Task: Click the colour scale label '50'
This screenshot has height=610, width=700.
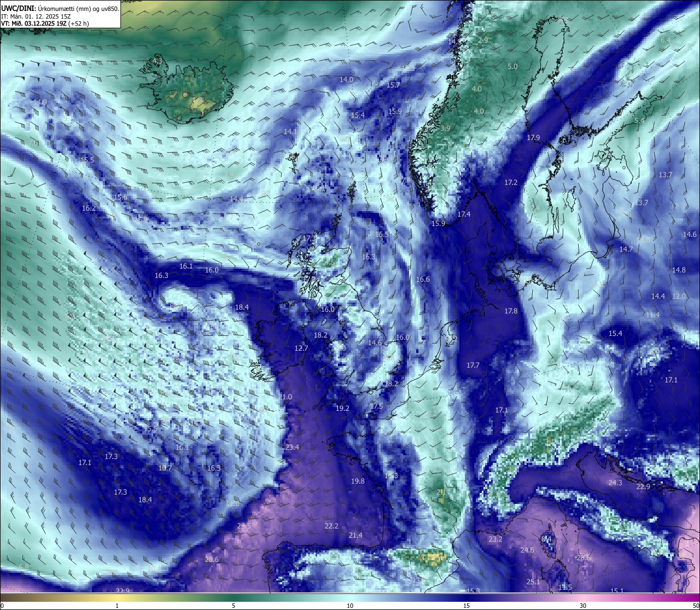Action: (695, 606)
